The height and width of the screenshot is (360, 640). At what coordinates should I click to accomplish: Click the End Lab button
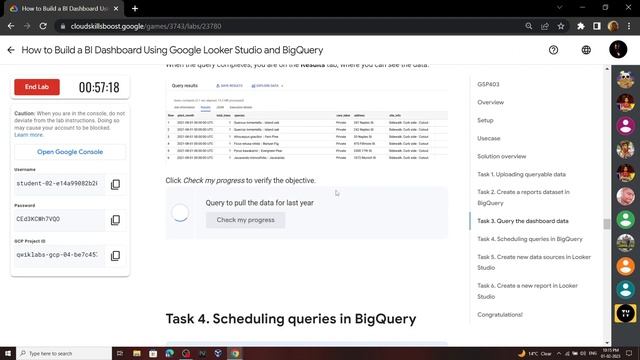[37, 87]
